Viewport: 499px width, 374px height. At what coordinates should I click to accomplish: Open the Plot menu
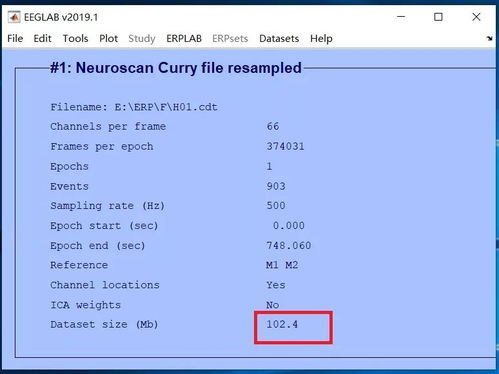tap(108, 38)
